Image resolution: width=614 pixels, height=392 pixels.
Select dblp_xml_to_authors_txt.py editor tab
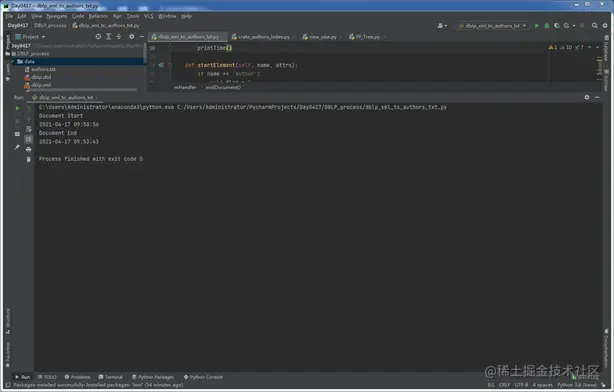pyautogui.click(x=188, y=37)
